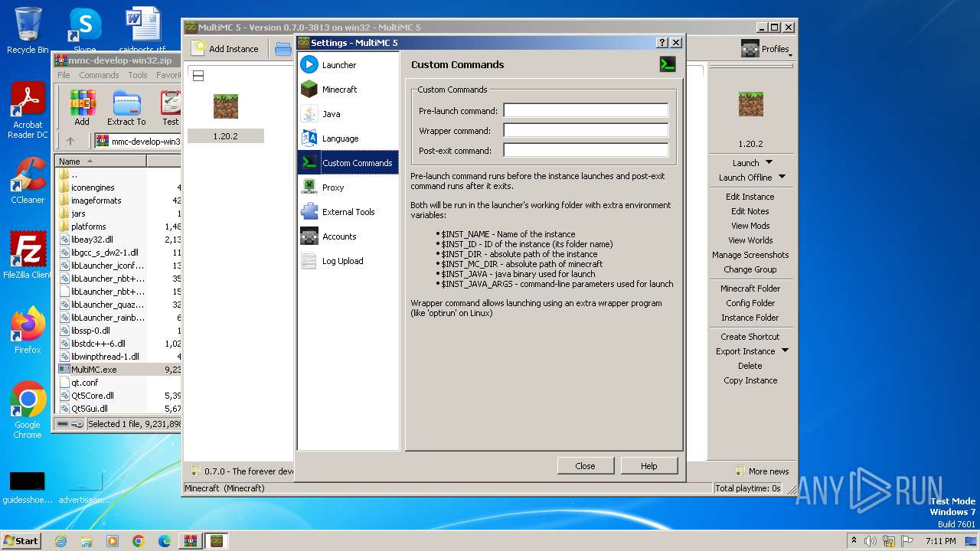Click the context help question mark button
Viewport: 980px width, 551px height.
pos(663,43)
